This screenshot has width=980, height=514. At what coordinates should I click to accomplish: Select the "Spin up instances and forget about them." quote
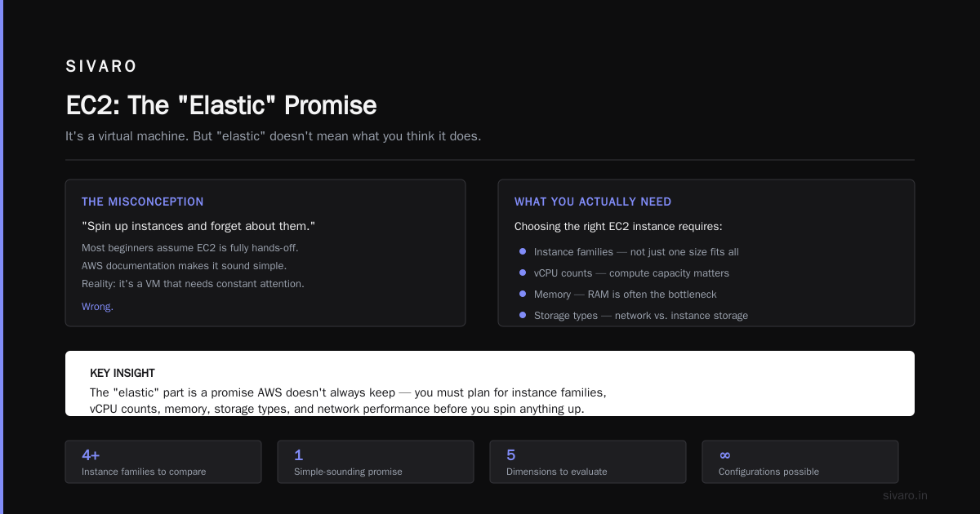click(x=198, y=225)
